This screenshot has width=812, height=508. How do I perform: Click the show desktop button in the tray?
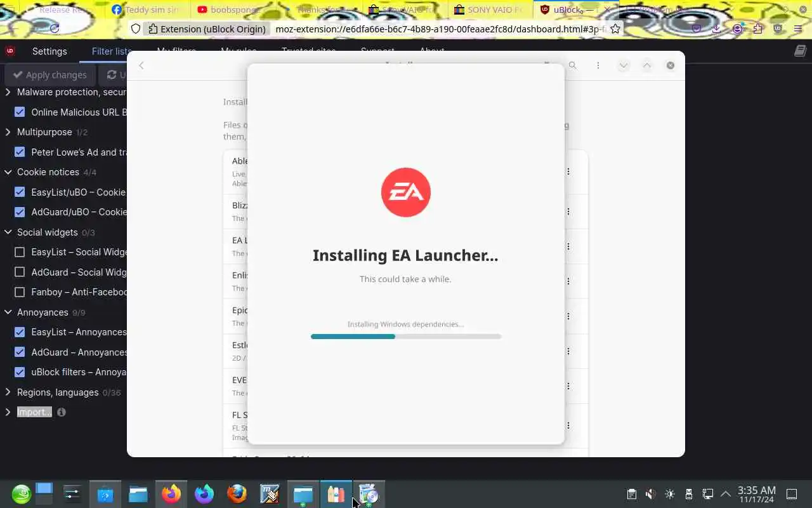coord(792,494)
